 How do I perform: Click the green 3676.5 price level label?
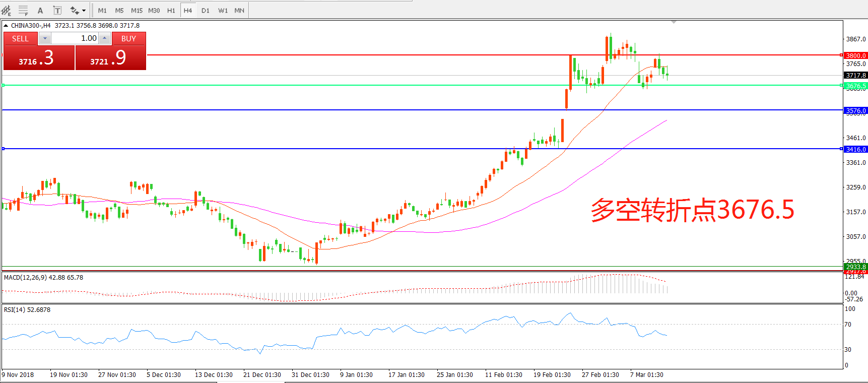[x=855, y=86]
